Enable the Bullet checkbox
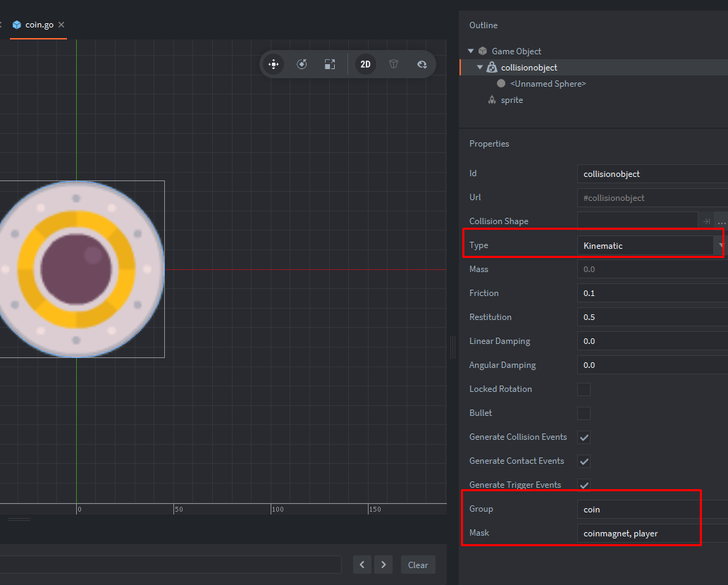 pos(584,413)
